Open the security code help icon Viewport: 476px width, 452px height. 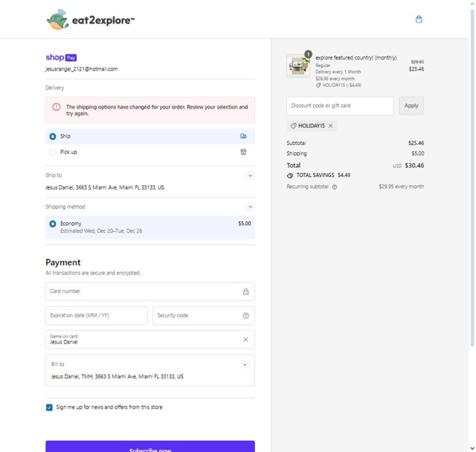coord(246,316)
